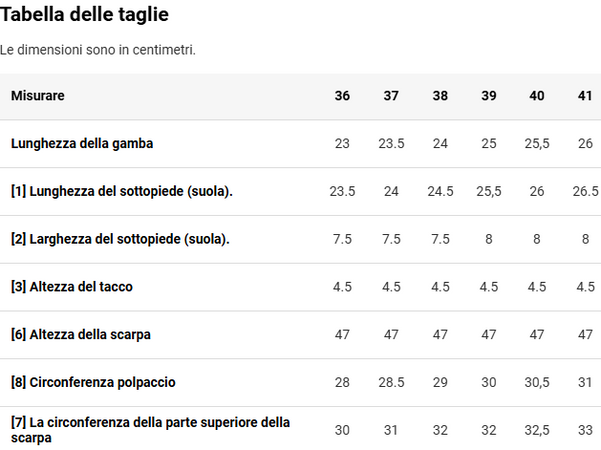Screen dimensions: 601x450
Task: Select the 'Misurare' column header
Action: point(38,96)
